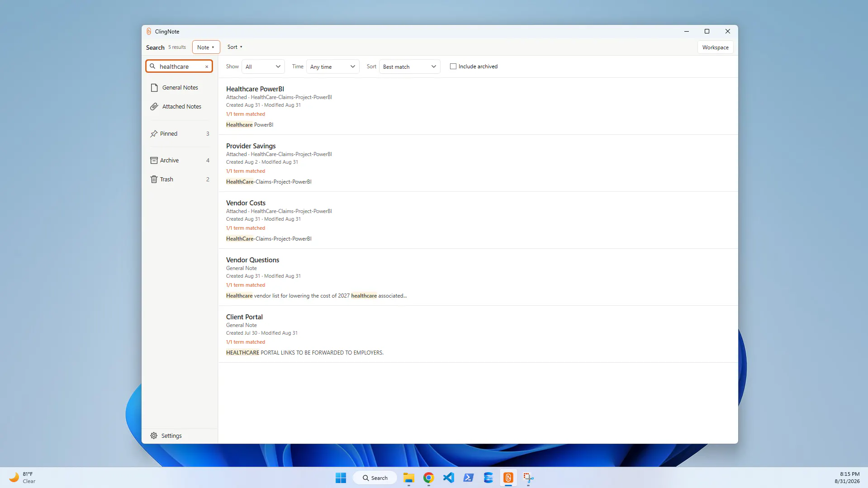Screen dimensions: 868x488
Task: Open the Vendor Costs note result
Action: (478, 220)
